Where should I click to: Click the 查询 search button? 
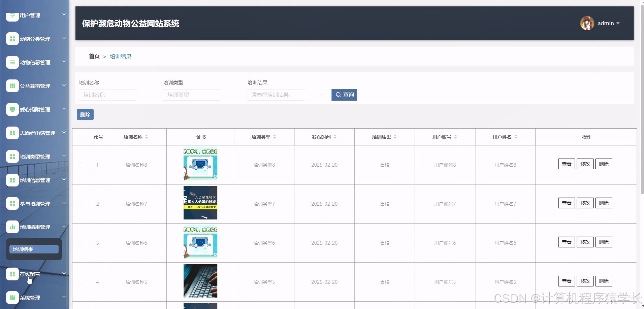point(344,95)
